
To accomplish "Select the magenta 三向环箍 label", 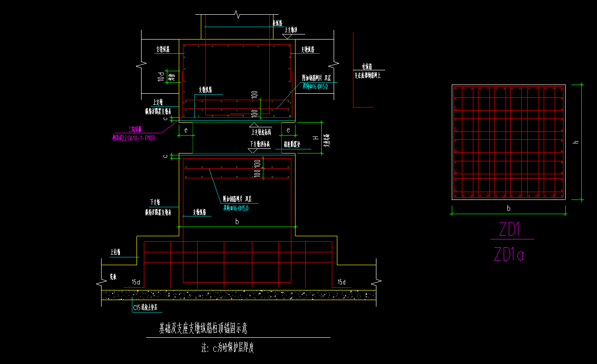I will point(135,130).
